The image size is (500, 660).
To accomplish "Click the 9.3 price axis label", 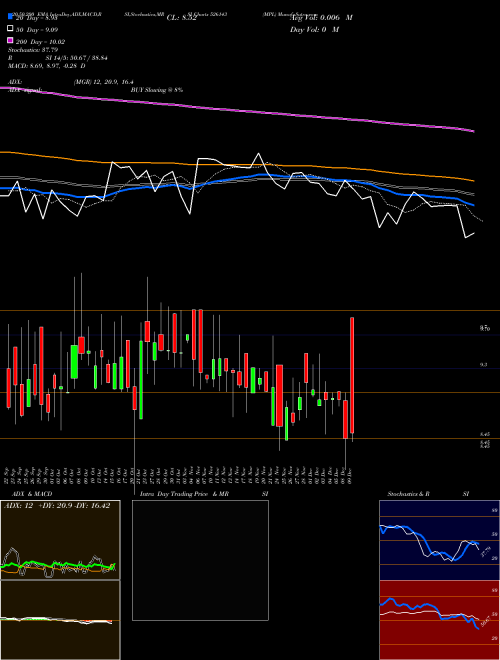I will 484,365.
